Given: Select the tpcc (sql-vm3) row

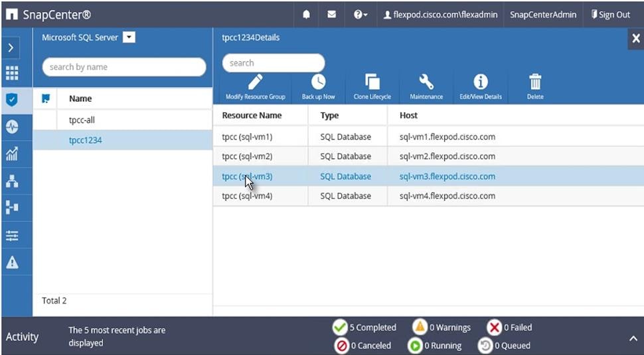Looking at the screenshot, I should [428, 176].
